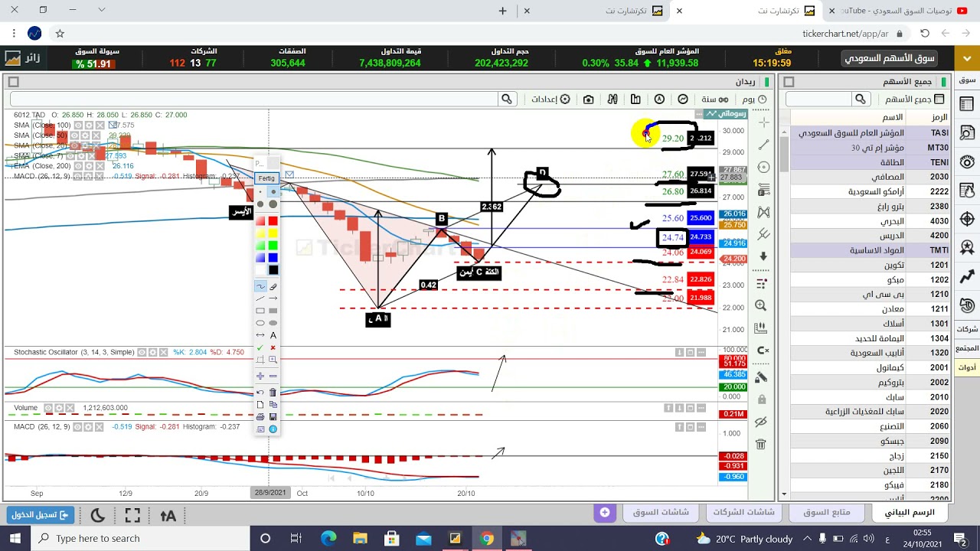Switch to 'شاشات الشركات' bottom tab
980x551 pixels.
(x=743, y=512)
